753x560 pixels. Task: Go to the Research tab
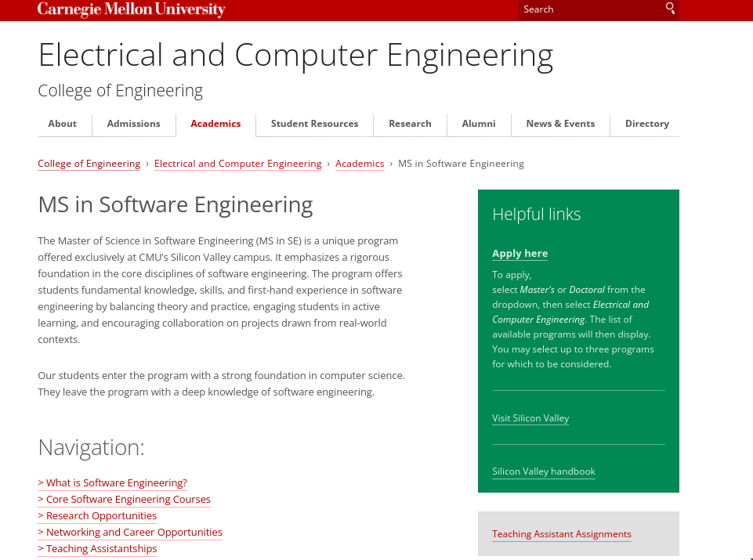pyautogui.click(x=410, y=124)
